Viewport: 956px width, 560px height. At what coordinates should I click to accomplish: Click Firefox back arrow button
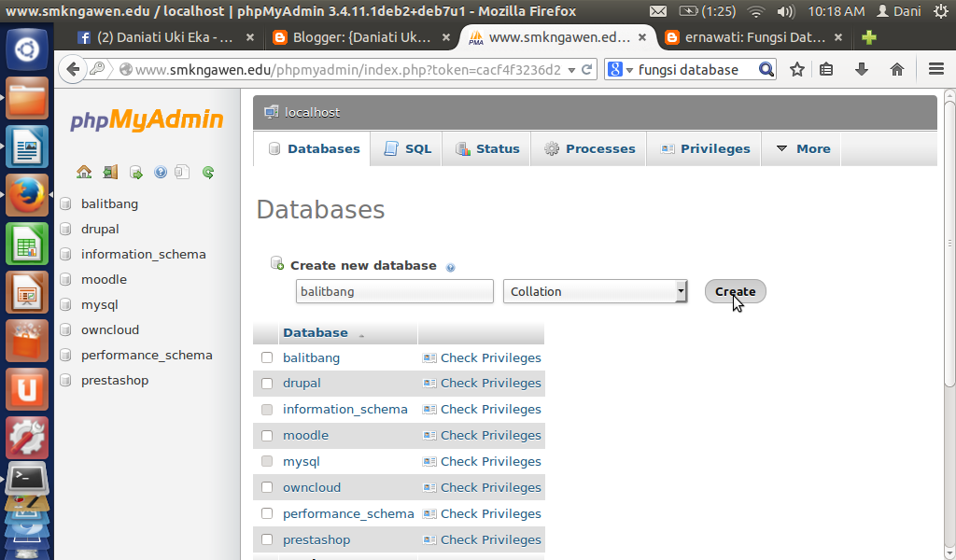point(73,69)
